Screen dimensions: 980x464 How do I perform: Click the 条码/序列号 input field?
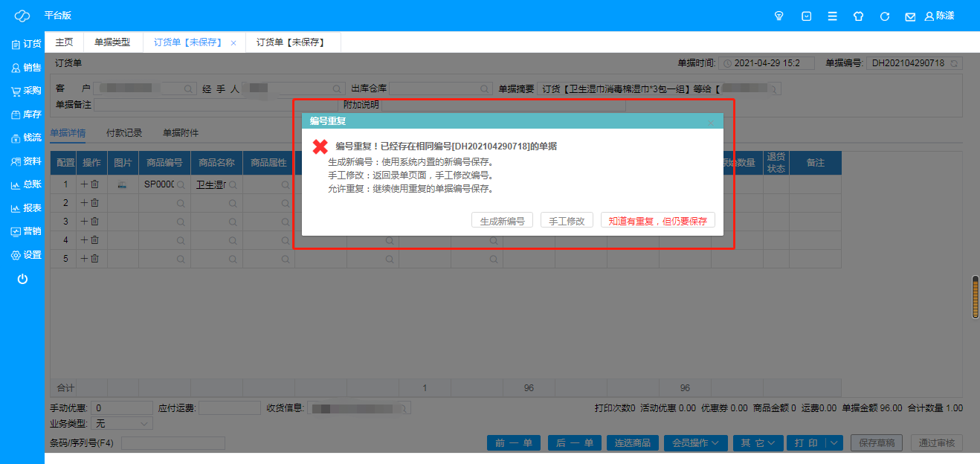point(173,443)
